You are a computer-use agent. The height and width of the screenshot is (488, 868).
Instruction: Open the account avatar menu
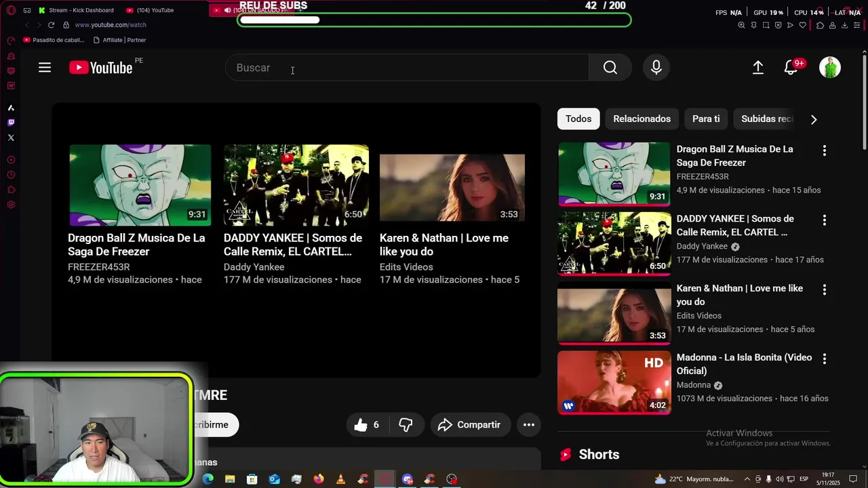pyautogui.click(x=830, y=67)
